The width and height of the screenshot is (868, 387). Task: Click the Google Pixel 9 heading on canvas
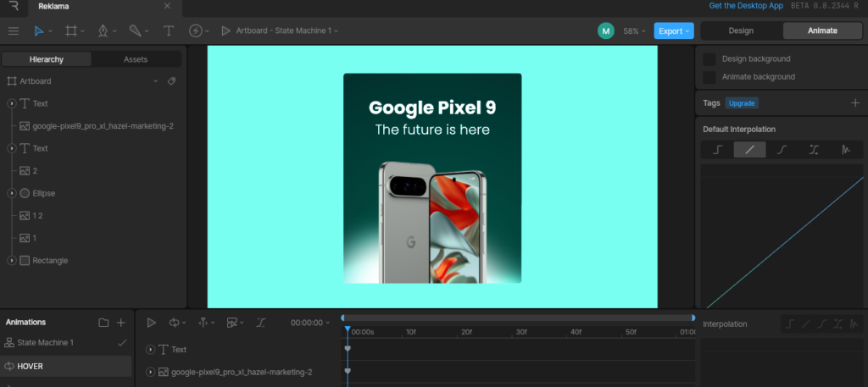432,108
